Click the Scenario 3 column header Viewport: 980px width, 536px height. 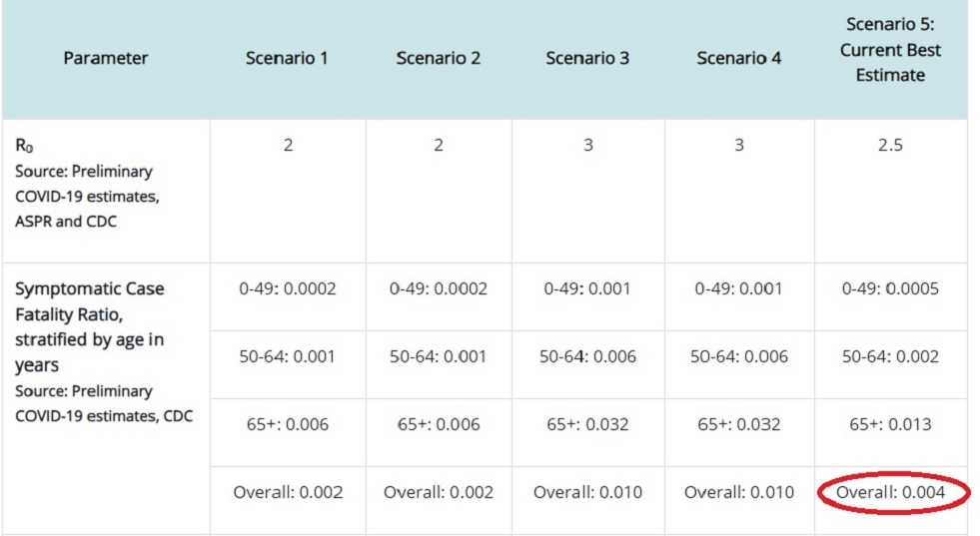coord(587,58)
